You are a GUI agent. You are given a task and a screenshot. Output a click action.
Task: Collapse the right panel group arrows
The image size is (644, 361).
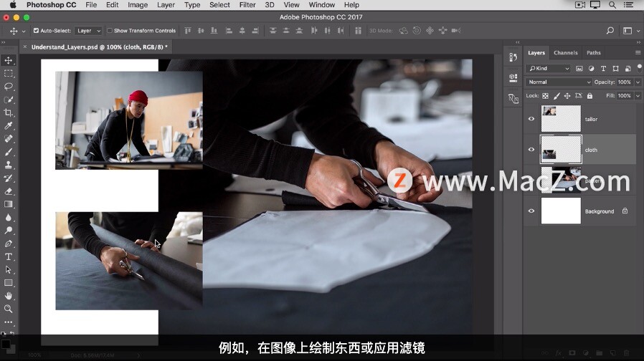pos(638,42)
